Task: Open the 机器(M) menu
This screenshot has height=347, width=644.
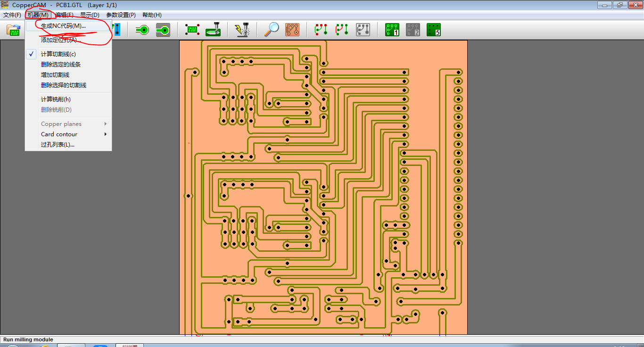Action: [x=38, y=15]
